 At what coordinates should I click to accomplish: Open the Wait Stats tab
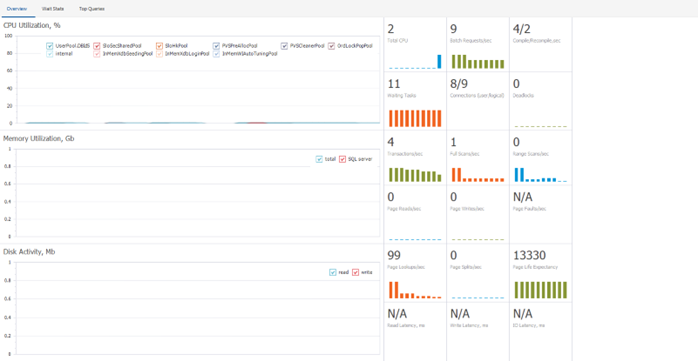tap(53, 8)
